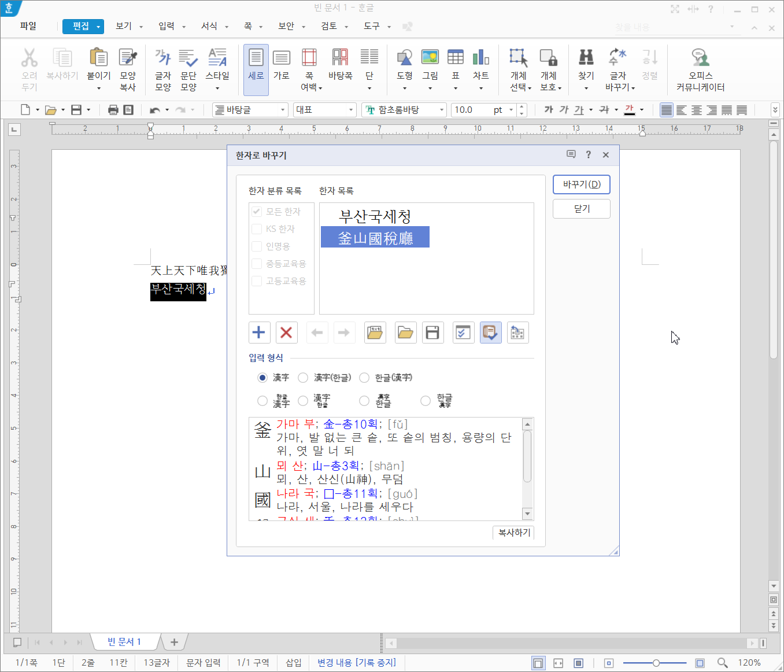This screenshot has width=784, height=672.
Task: Open 오피스 커뮤니케이터
Action: [x=700, y=69]
